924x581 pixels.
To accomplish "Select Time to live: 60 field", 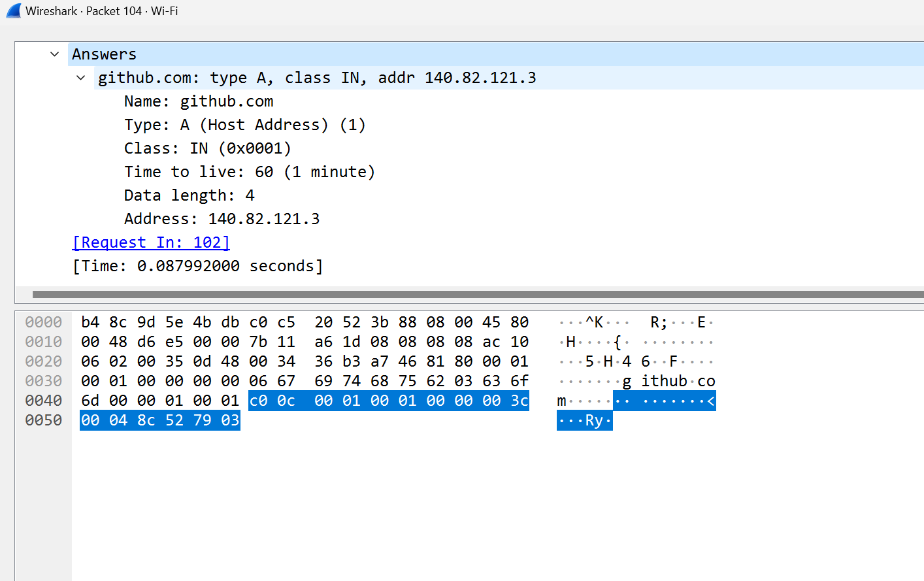I will point(250,172).
